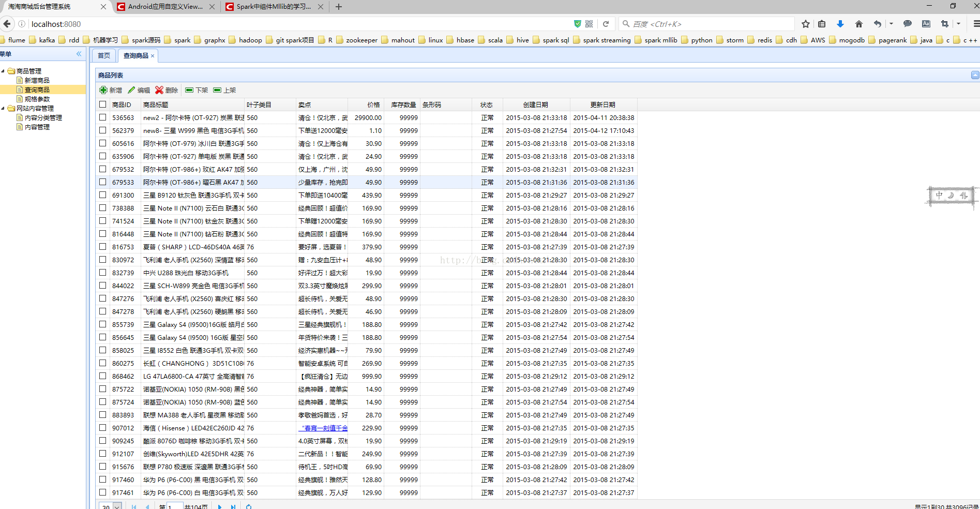Click the 下架 take-down toolbar icon
This screenshot has height=509, width=980.
tap(189, 90)
